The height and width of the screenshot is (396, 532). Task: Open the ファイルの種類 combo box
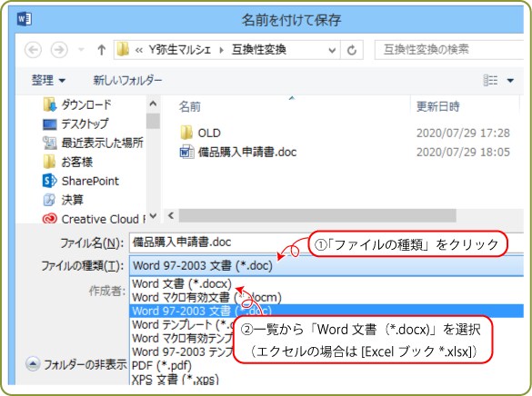click(x=326, y=265)
